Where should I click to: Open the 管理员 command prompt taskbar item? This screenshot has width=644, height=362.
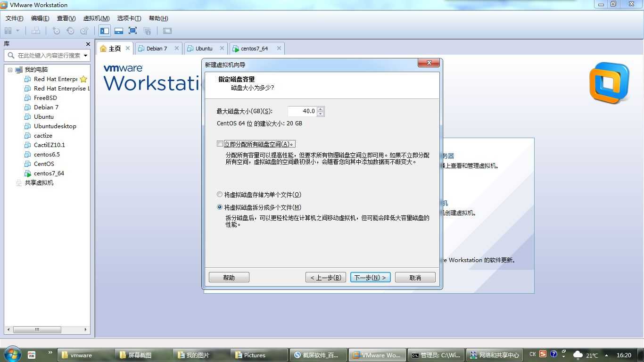(x=436, y=355)
